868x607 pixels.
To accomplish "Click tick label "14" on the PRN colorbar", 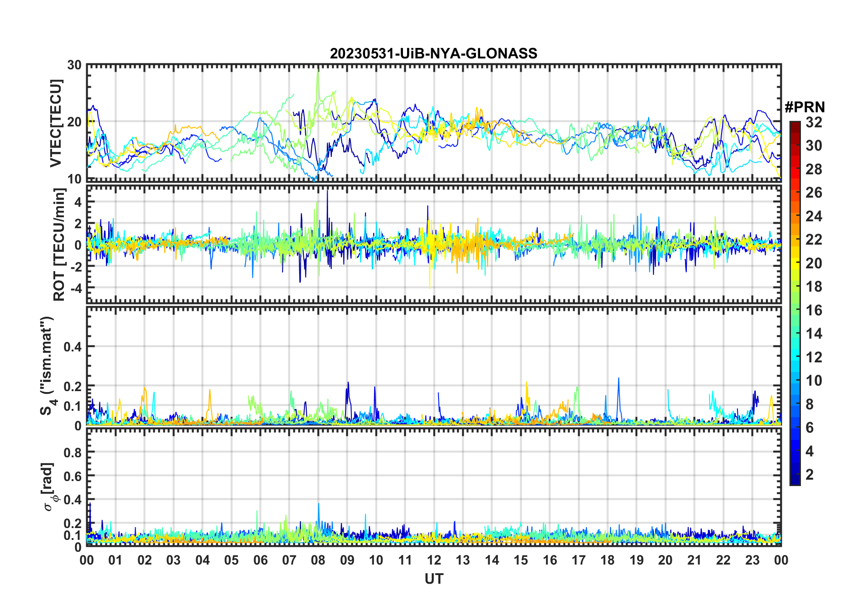I will (x=814, y=334).
